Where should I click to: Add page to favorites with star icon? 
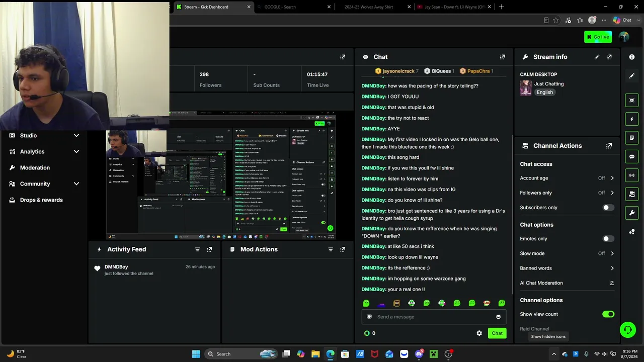coord(555,20)
